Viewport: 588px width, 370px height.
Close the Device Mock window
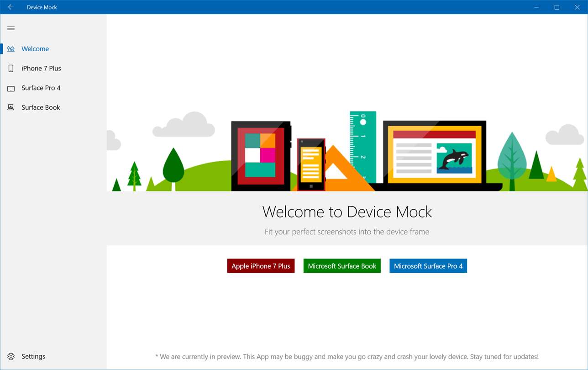tap(577, 7)
